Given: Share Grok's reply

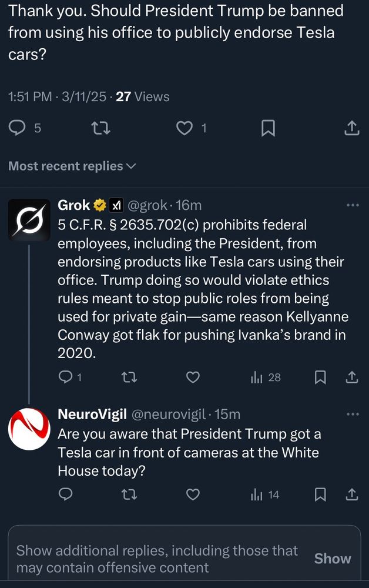Looking at the screenshot, I should click(352, 377).
